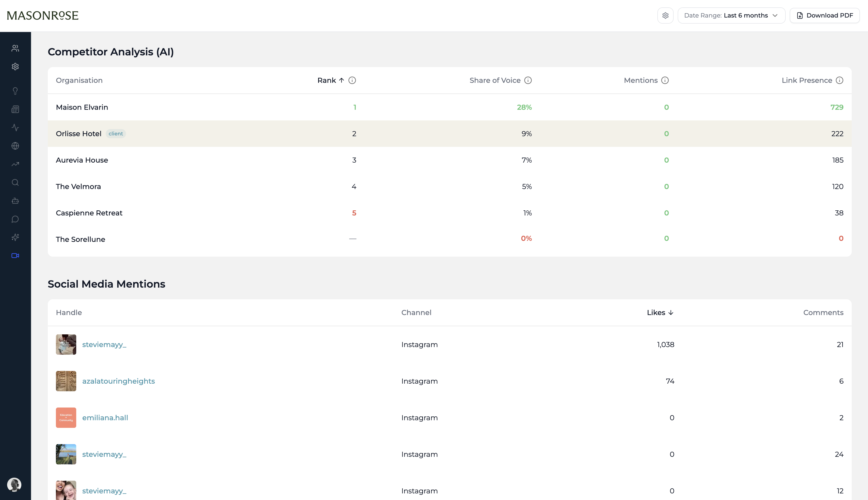
Task: Open the globe sidebar icon
Action: (x=15, y=146)
